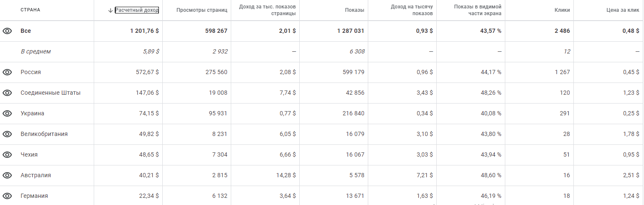This screenshot has height=205, width=644.
Task: Sort by Показы в видимой части экрана
Action: [478, 10]
